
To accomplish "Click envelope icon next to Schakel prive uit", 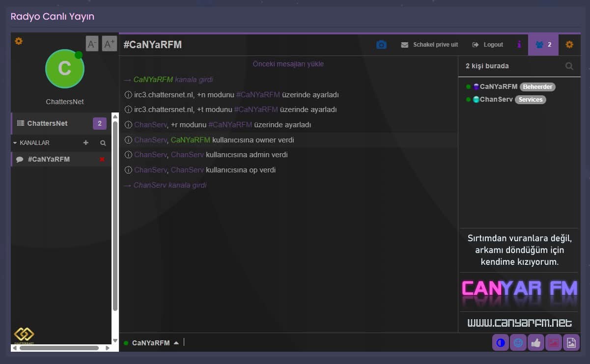I will (x=405, y=45).
